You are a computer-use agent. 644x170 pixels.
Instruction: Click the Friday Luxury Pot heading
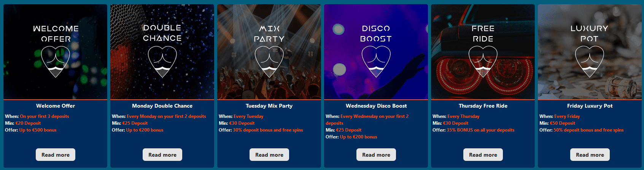click(590, 106)
